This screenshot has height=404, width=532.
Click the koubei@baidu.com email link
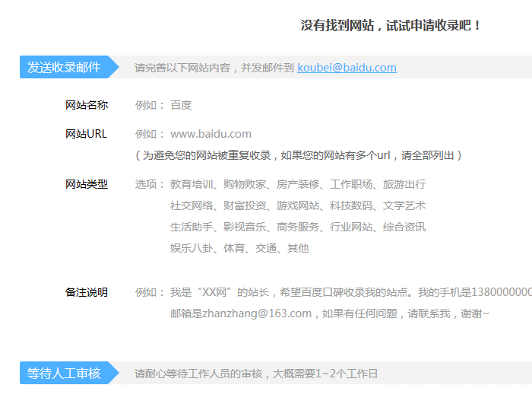[x=347, y=68]
